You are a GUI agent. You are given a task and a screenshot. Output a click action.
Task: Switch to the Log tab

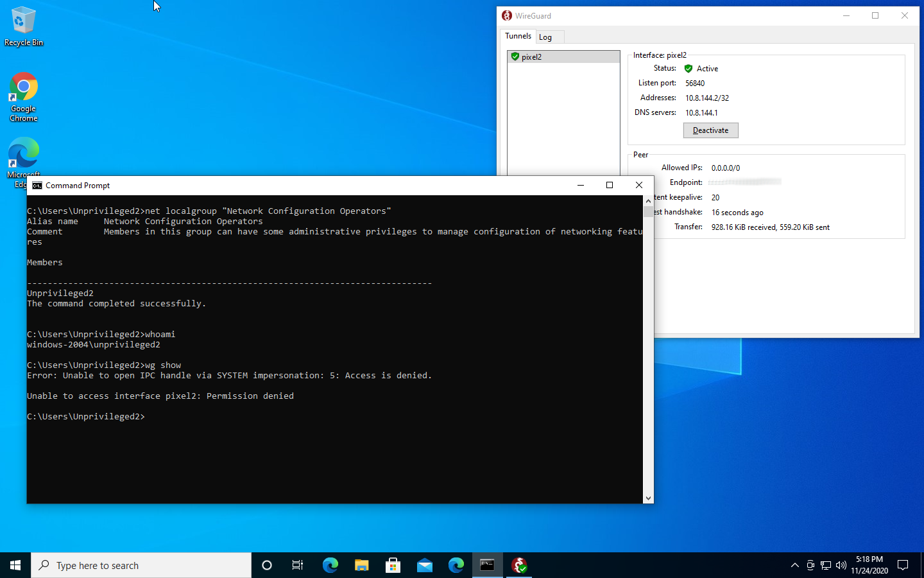(x=546, y=37)
